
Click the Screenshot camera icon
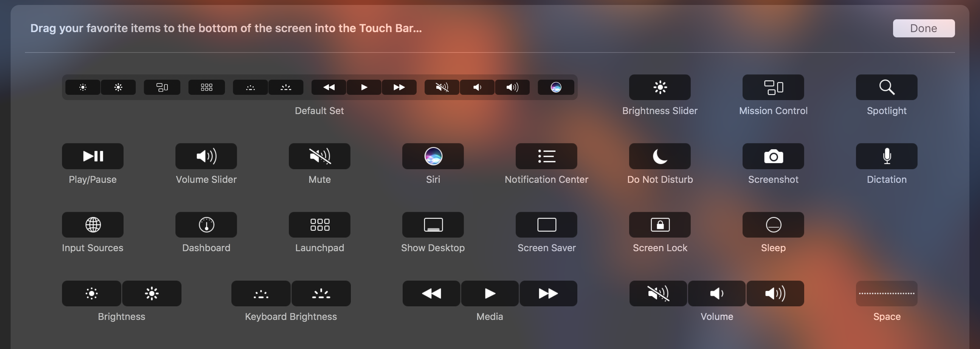point(773,156)
